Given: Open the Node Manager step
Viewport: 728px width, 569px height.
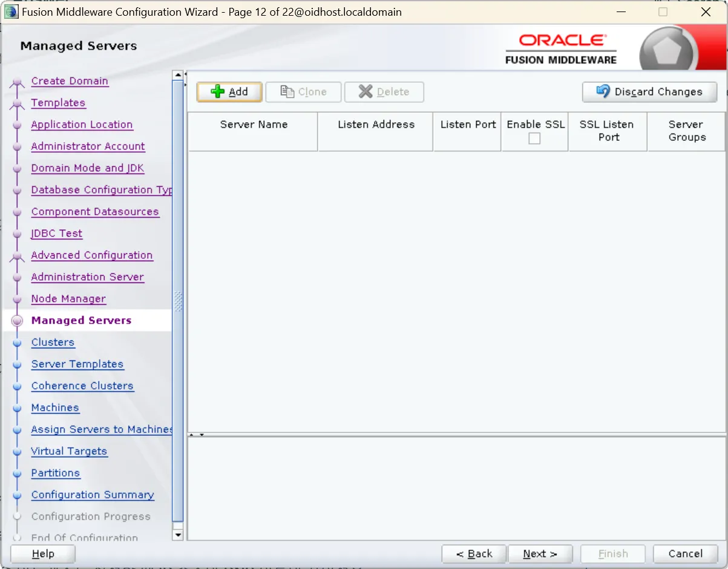Looking at the screenshot, I should click(x=68, y=299).
